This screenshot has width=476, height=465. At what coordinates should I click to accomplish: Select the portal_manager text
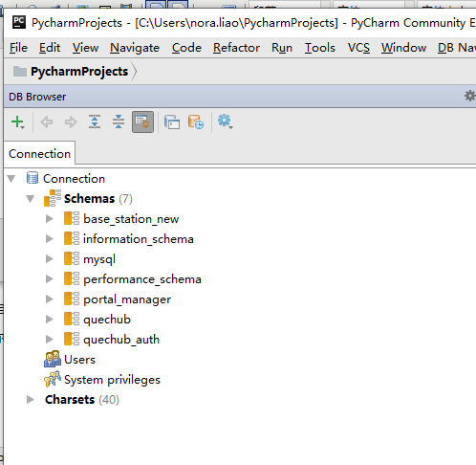(127, 299)
